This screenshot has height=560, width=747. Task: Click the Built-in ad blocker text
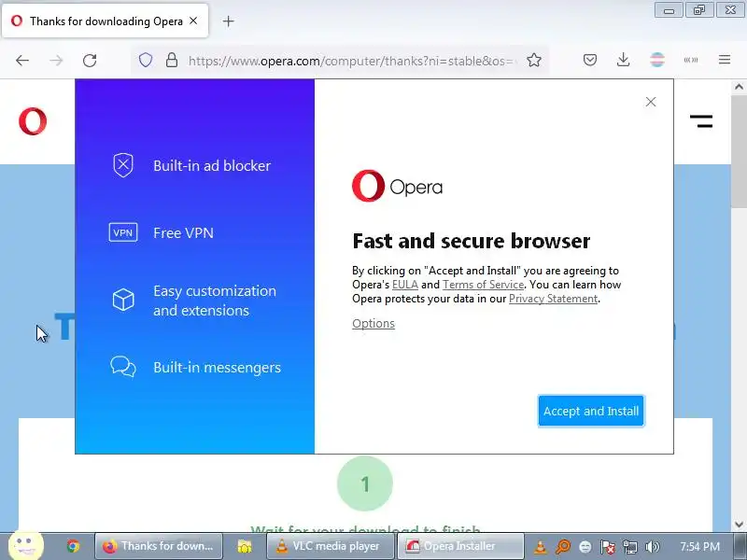pyautogui.click(x=212, y=166)
